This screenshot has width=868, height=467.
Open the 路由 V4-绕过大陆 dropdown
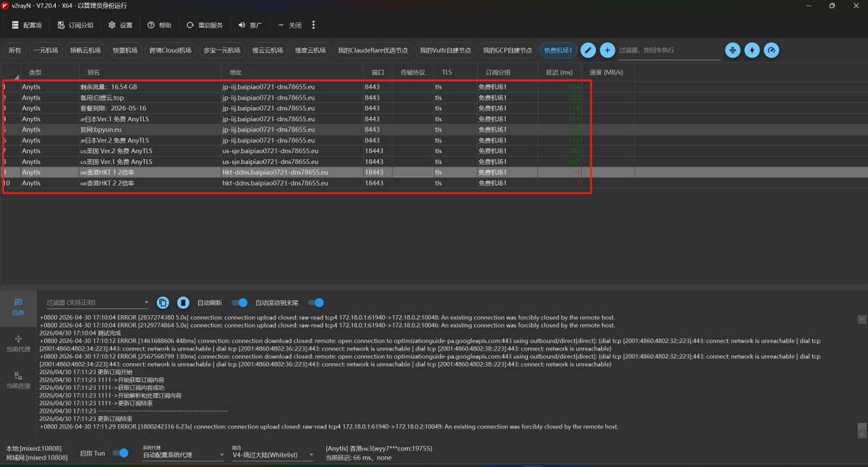point(273,453)
